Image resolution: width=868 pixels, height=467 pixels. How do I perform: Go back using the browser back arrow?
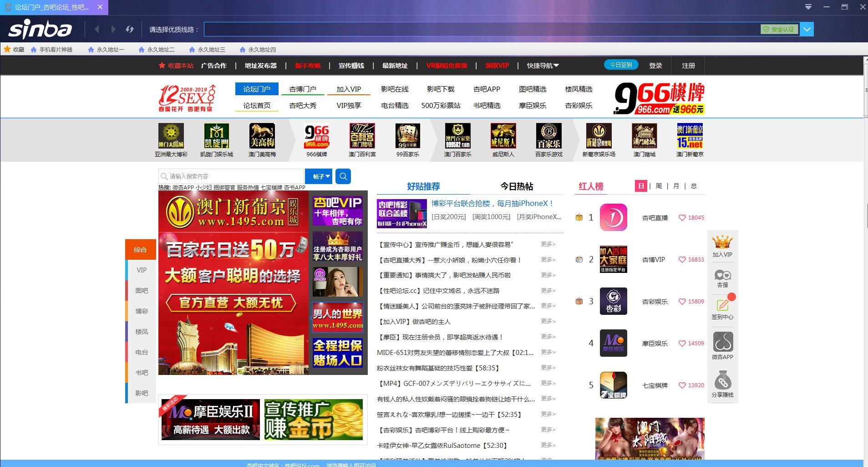[x=97, y=29]
